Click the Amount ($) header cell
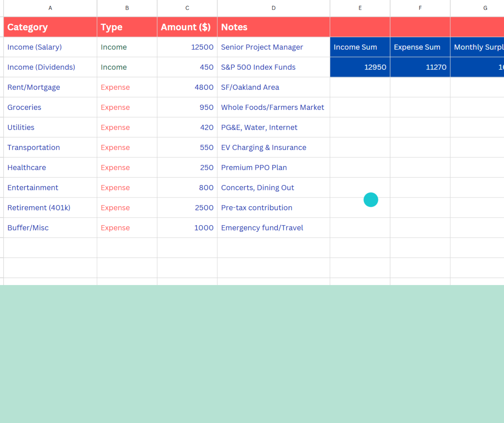 pos(187,27)
